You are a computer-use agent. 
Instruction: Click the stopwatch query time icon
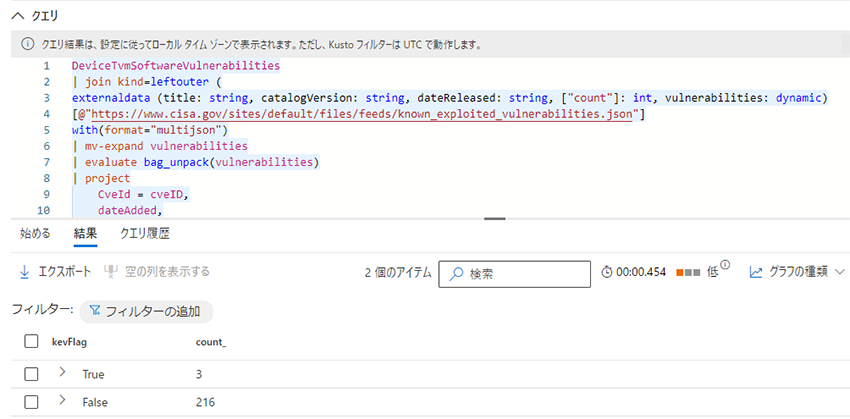[606, 272]
